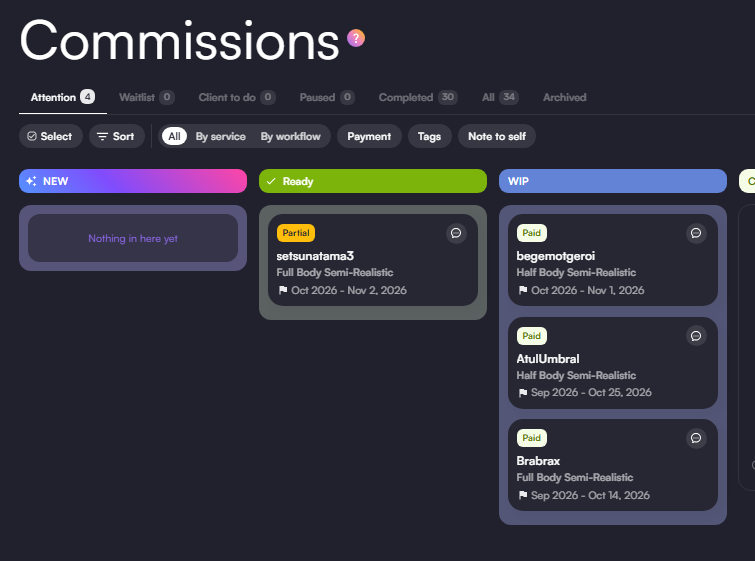755x561 pixels.
Task: Click 'Nothing in here yet' placeholder
Action: (x=133, y=238)
